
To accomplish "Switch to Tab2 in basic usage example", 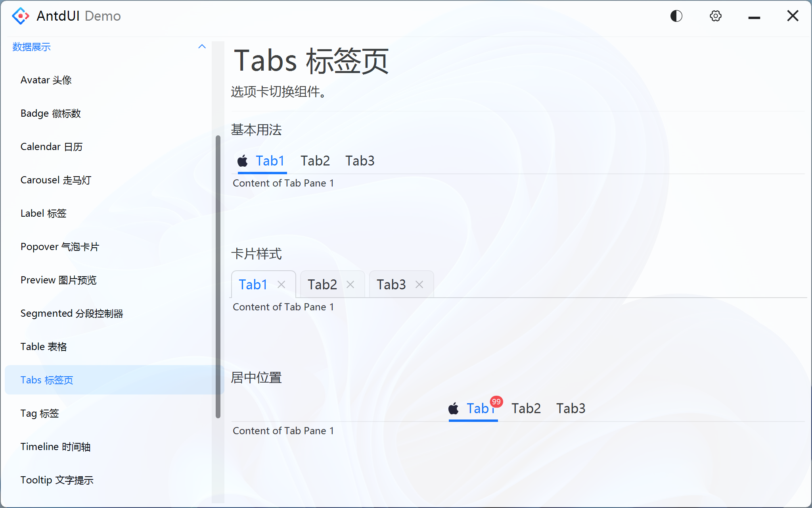I will [315, 160].
